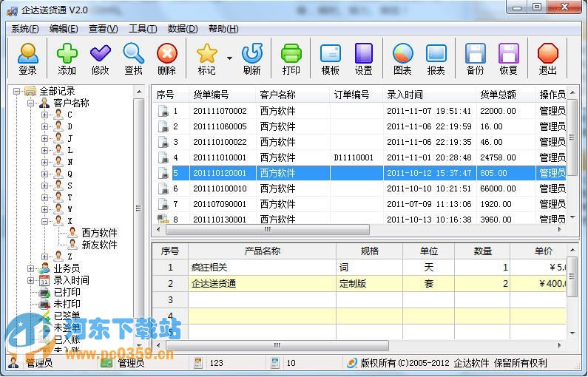Screen dimensions: 588x377
Task: Open the 查找 magnifier search tool
Action: coord(133,59)
